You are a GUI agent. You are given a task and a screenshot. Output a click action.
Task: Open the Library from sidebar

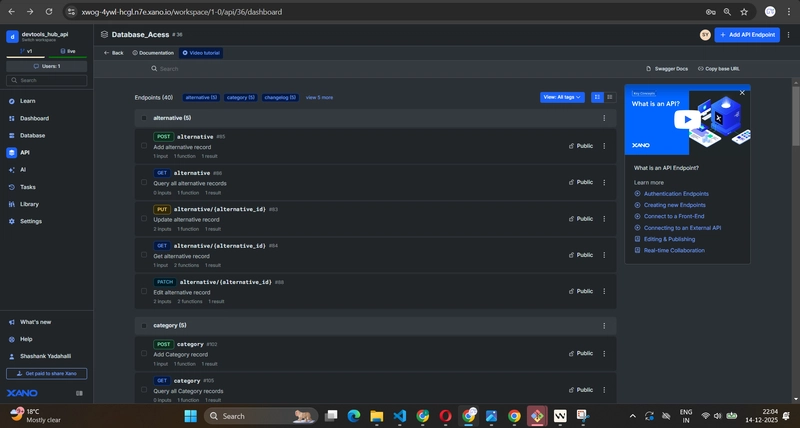(29, 204)
